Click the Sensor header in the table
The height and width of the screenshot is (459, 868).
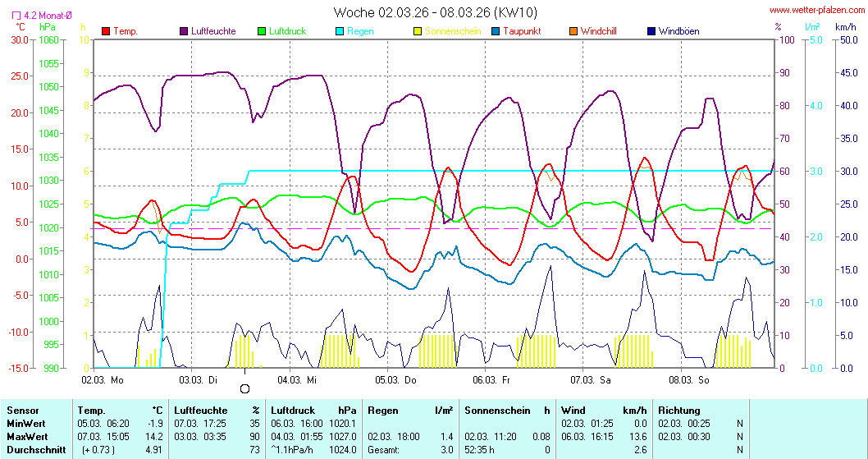[21, 411]
